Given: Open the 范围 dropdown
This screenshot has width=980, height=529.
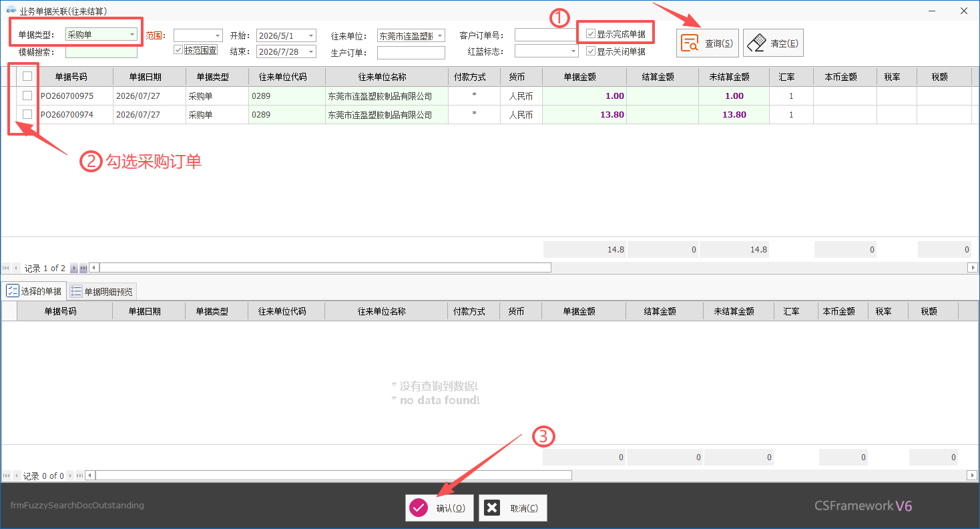Looking at the screenshot, I should pyautogui.click(x=218, y=35).
